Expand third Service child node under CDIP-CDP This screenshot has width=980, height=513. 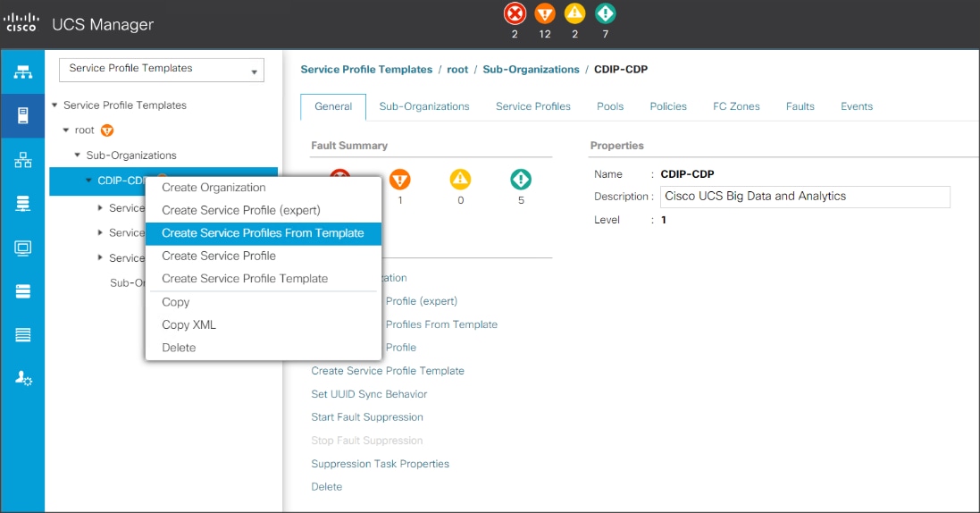[x=100, y=257]
